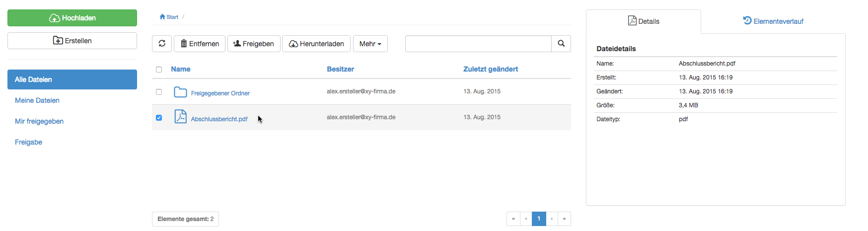This screenshot has height=231, width=868.
Task: Go to the last page button
Action: point(564,219)
